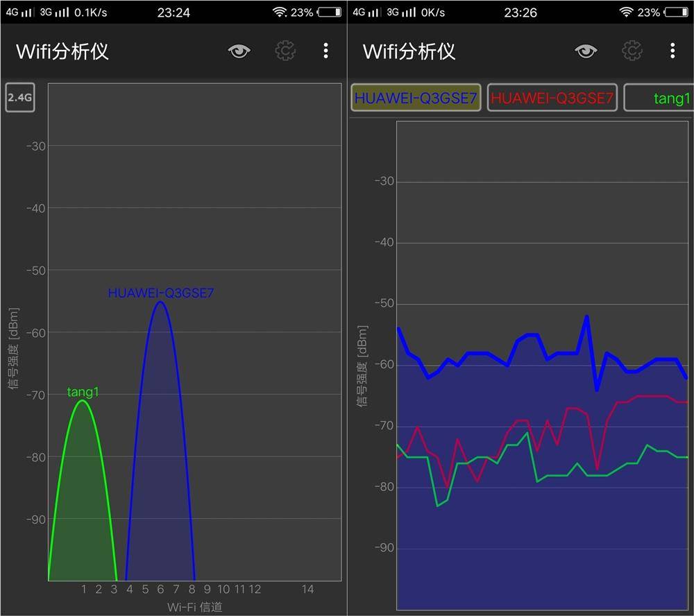The image size is (694, 616).
Task: Select the blue HUAWEI-Q3GSE7 network chip
Action: point(416,98)
